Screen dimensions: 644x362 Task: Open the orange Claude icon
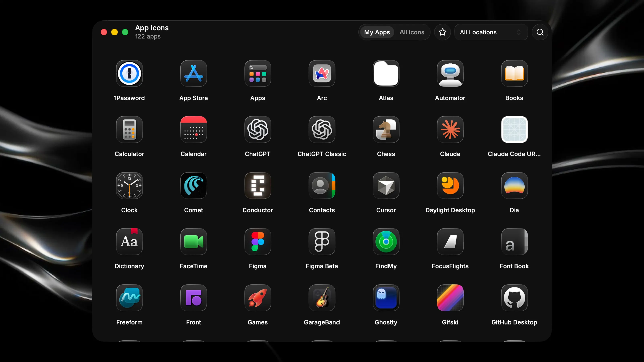pos(450,129)
